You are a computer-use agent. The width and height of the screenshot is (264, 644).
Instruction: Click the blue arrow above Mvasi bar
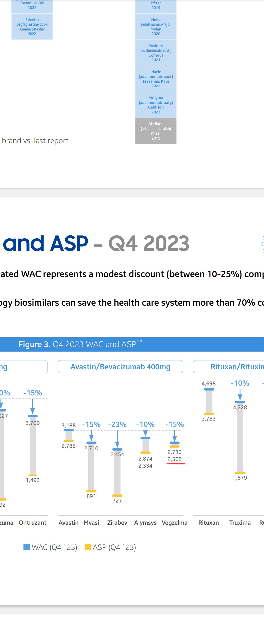(91, 435)
